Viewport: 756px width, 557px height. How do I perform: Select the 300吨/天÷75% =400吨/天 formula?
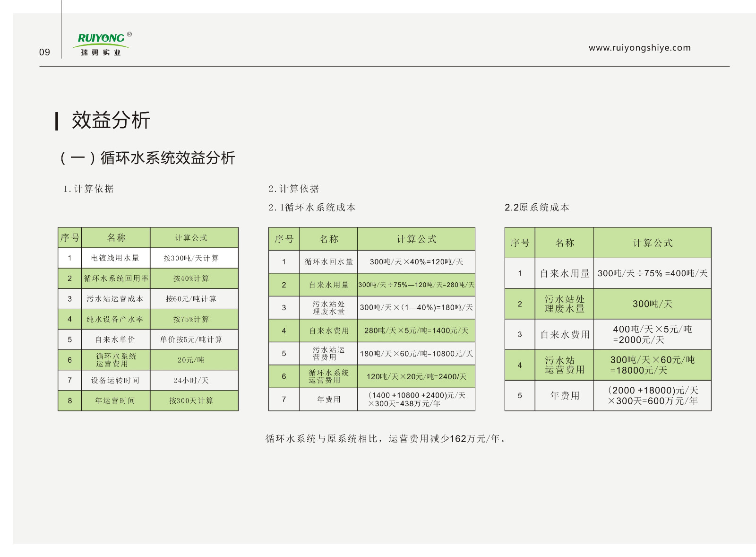(653, 273)
